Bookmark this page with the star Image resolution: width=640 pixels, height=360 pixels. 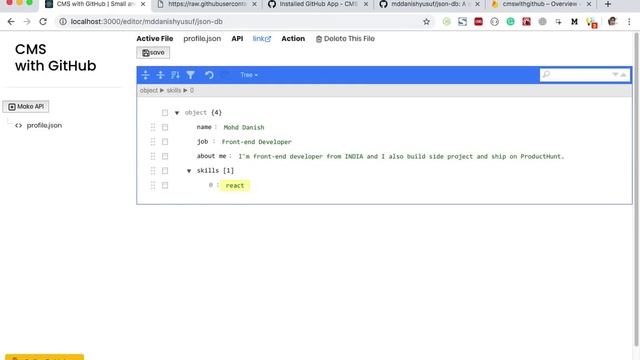427,22
